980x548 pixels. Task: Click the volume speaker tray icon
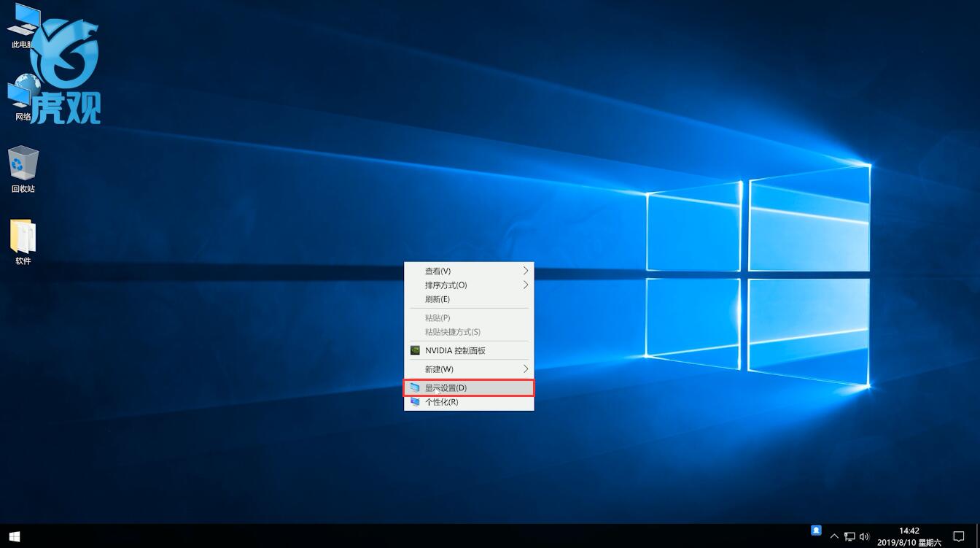[865, 537]
